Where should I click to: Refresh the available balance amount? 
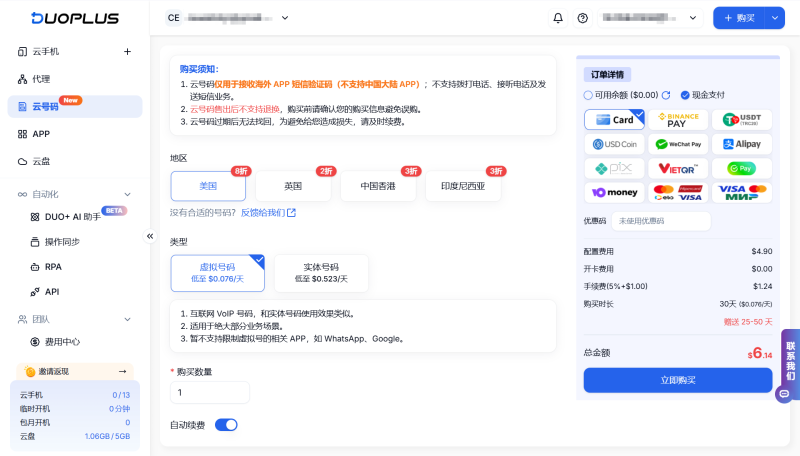tap(666, 95)
